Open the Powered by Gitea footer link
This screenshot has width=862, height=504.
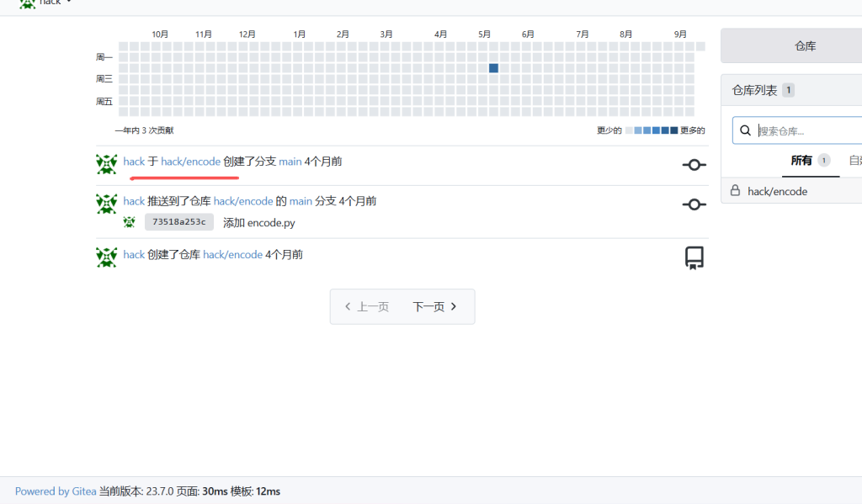coord(55,491)
